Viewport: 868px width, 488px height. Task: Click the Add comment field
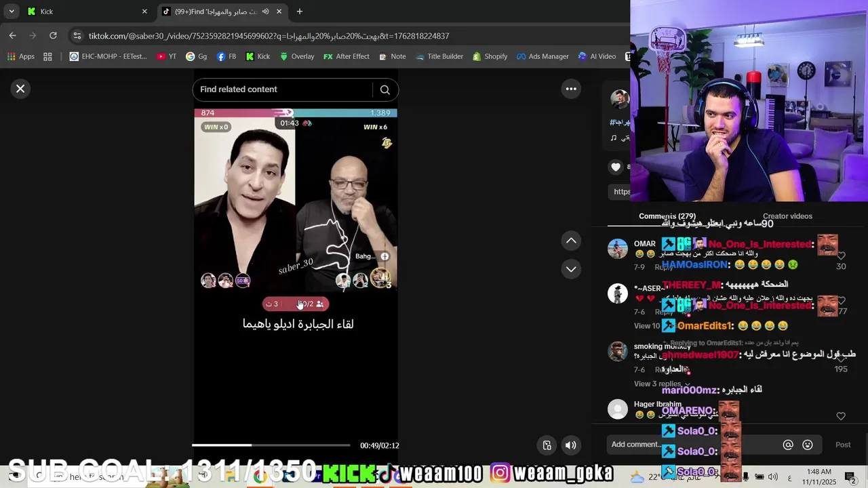(x=692, y=445)
